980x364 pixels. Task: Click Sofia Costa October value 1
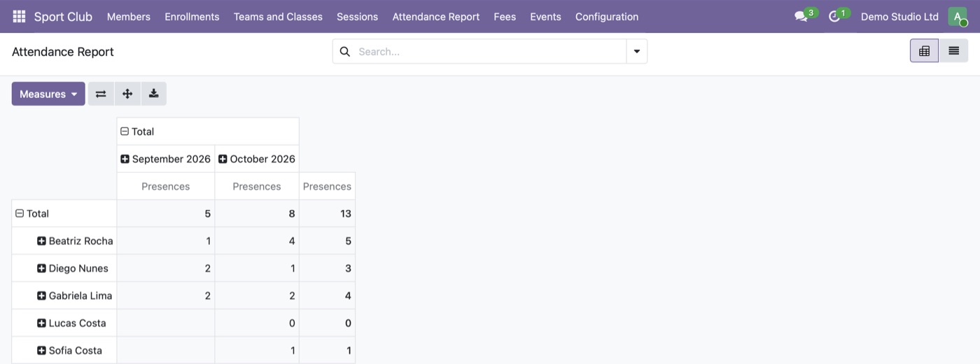click(257, 350)
